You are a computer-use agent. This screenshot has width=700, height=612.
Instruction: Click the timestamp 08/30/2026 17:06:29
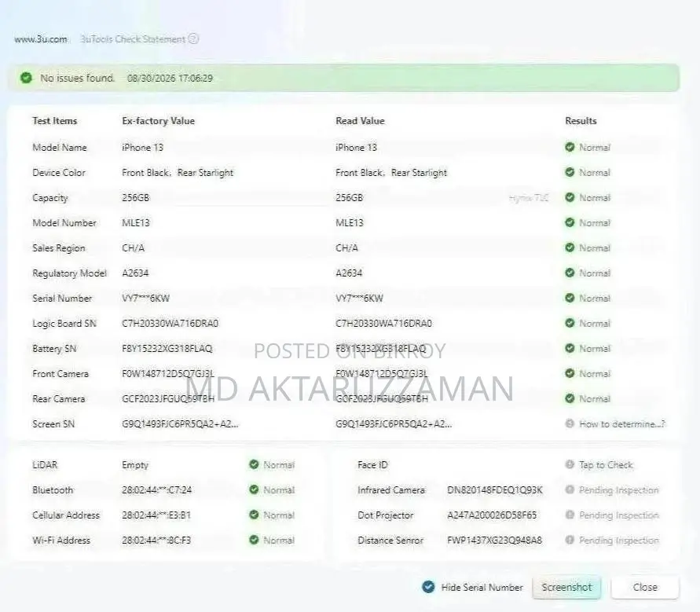click(x=170, y=78)
